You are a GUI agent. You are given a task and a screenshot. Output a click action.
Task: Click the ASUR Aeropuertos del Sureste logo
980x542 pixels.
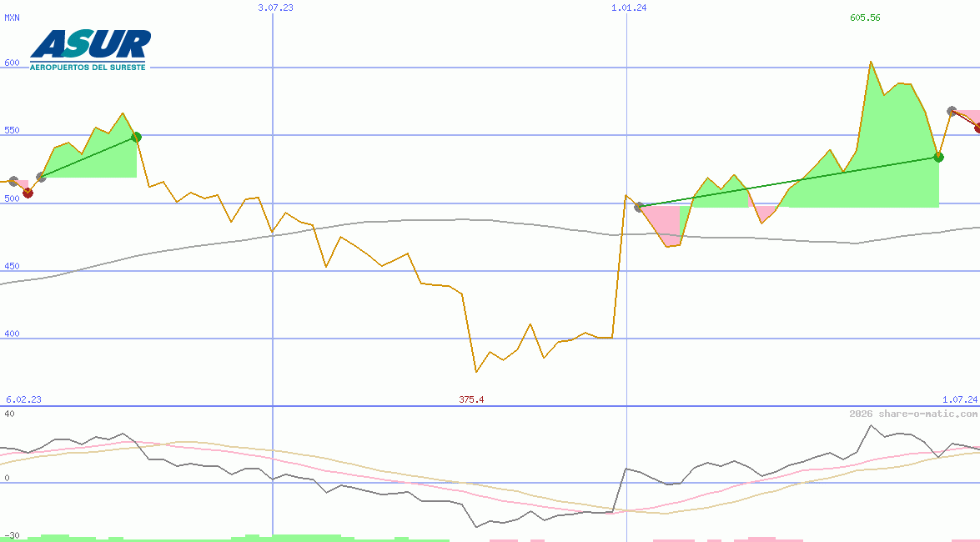point(90,49)
